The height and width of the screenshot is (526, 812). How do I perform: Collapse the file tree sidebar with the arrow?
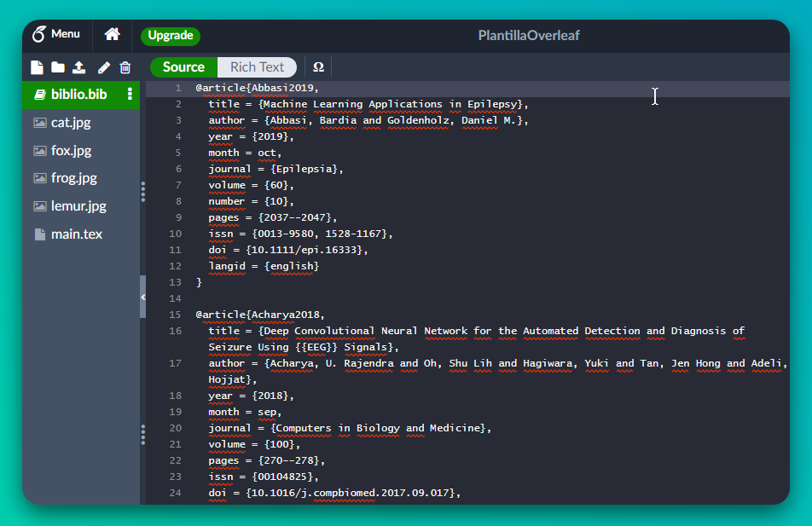pyautogui.click(x=142, y=297)
